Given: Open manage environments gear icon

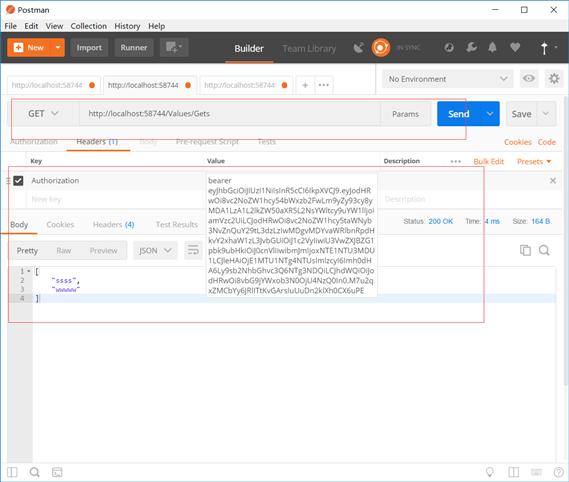Looking at the screenshot, I should (x=554, y=78).
